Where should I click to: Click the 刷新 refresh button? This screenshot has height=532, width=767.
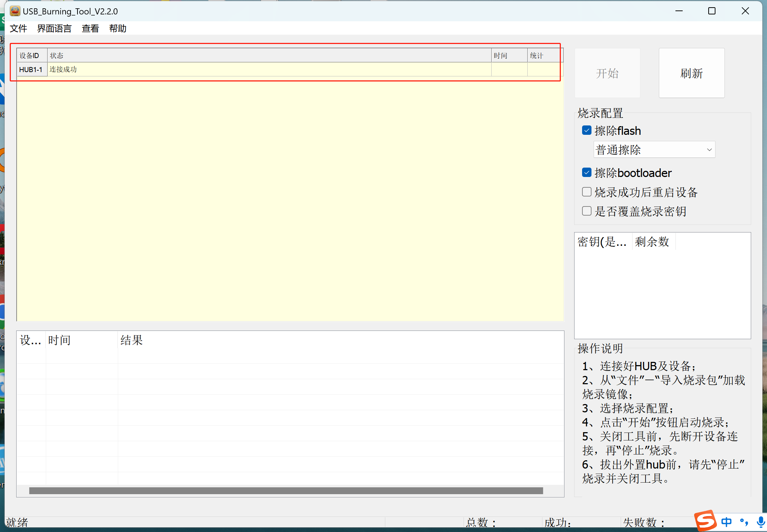tap(691, 73)
